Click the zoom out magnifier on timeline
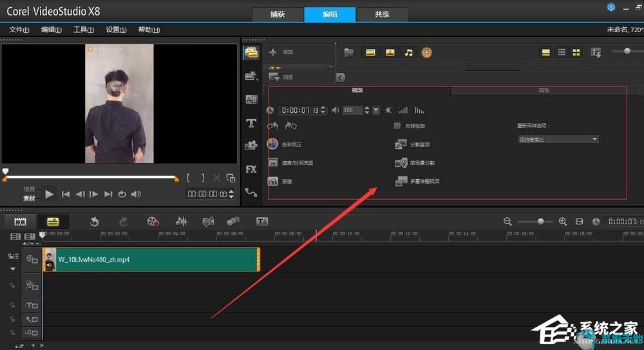The image size is (644, 350). tap(507, 222)
